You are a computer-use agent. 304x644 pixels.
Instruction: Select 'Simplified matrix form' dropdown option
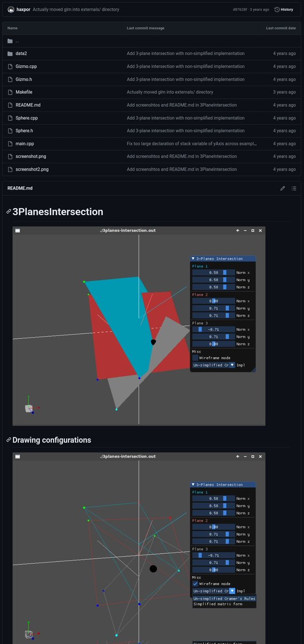pos(218,604)
